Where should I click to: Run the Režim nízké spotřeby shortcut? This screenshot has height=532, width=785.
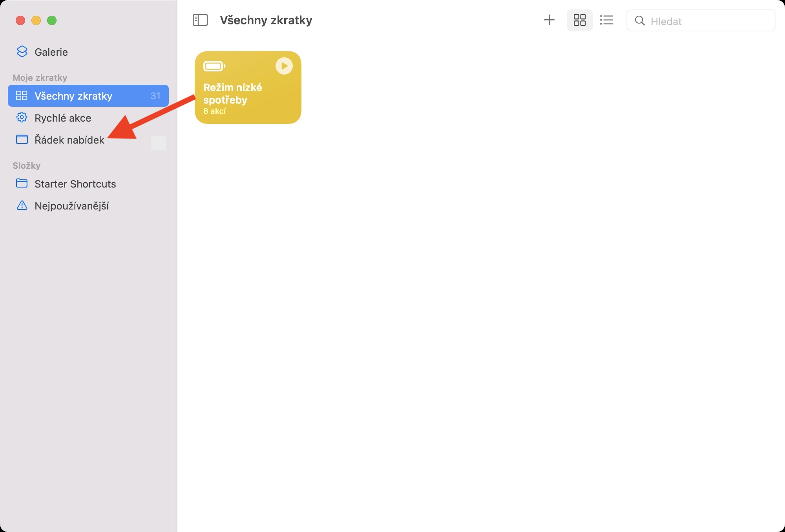[x=284, y=66]
